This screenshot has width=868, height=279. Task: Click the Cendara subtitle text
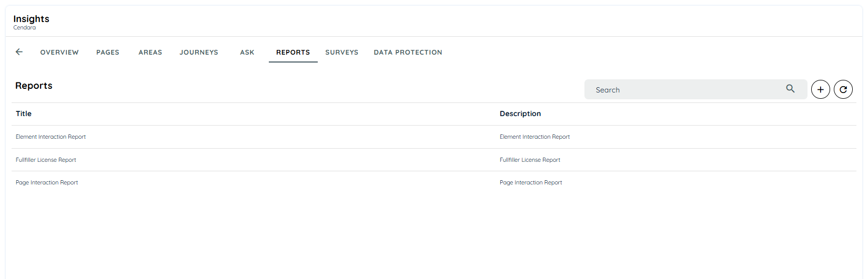tap(25, 27)
